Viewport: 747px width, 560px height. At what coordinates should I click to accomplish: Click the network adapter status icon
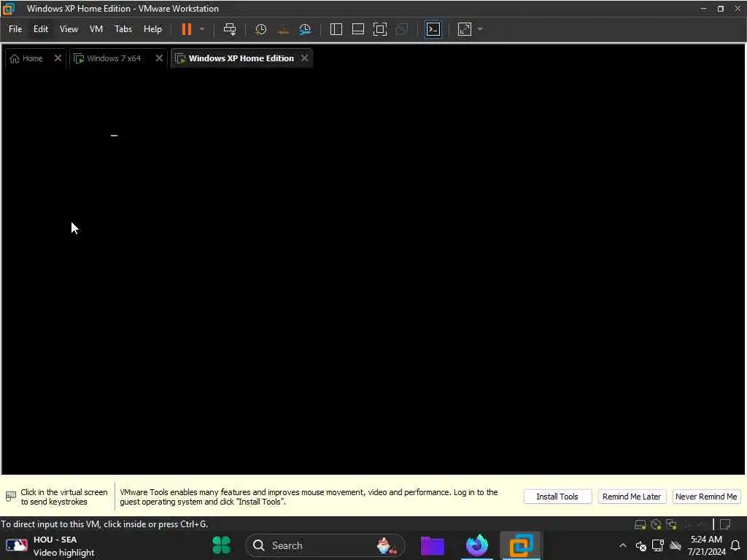[671, 524]
